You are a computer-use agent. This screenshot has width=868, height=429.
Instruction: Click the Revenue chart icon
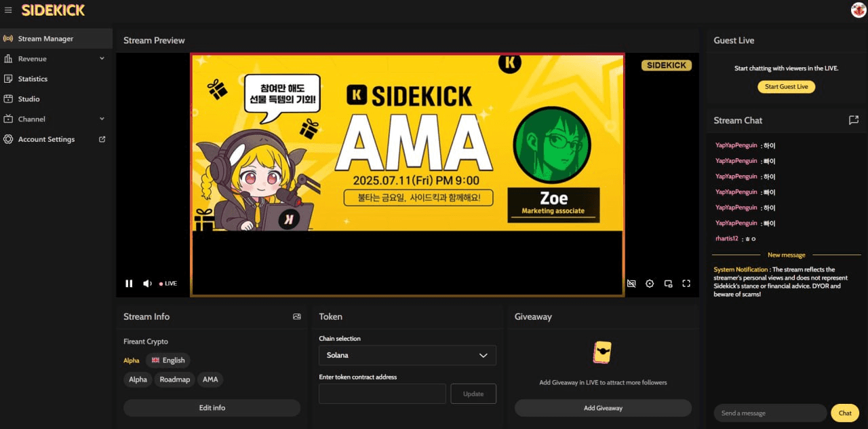pos(8,59)
